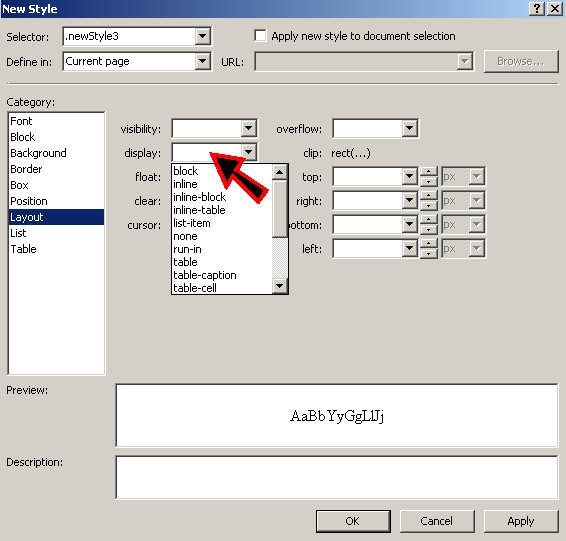Open the top px unit dropdown
This screenshot has width=566, height=541.
tap(476, 176)
